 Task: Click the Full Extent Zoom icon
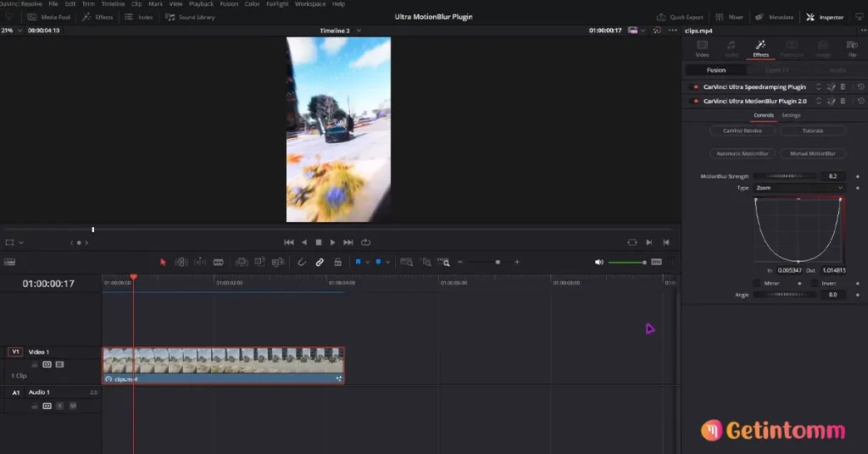406,262
